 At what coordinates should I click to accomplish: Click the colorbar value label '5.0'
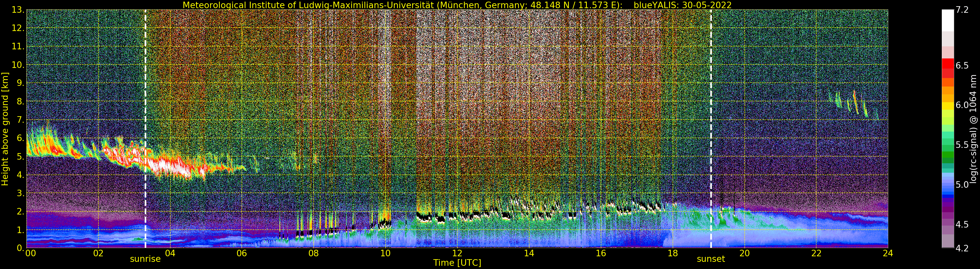[962, 184]
